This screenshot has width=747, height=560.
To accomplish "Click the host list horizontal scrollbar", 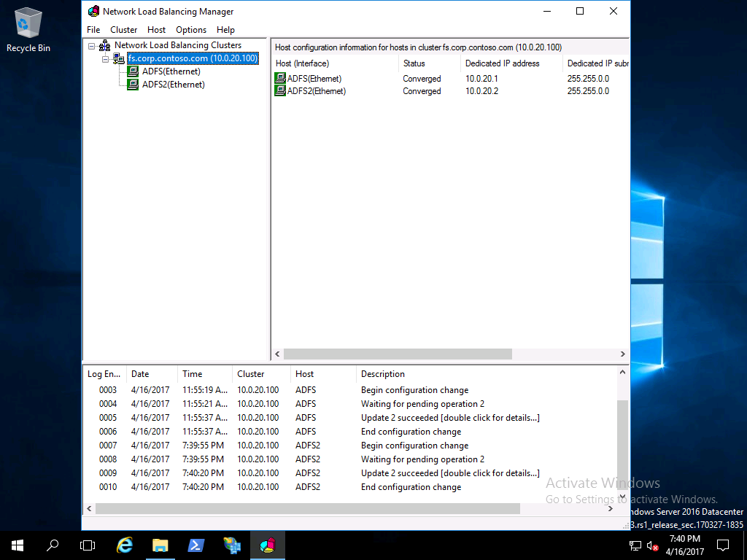I will click(x=398, y=354).
